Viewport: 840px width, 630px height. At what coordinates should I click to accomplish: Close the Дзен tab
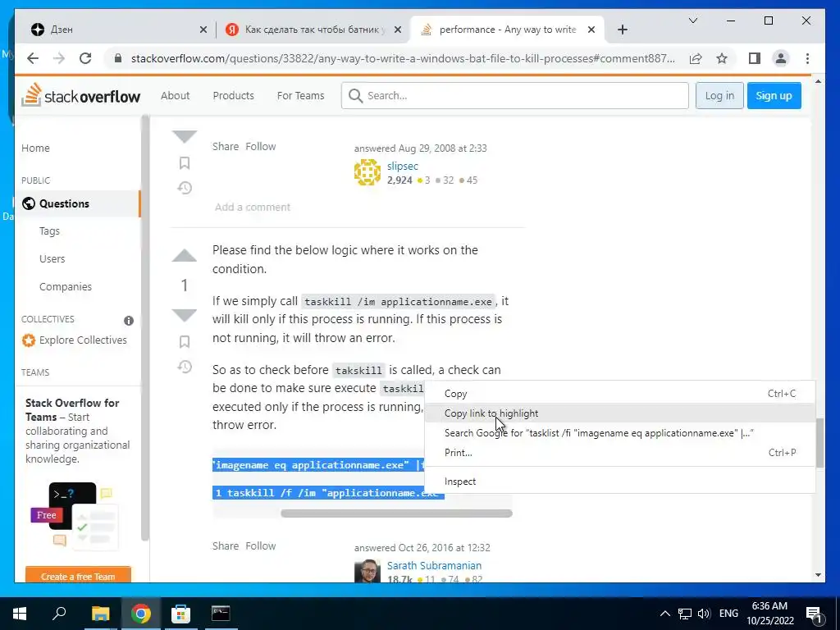point(203,30)
